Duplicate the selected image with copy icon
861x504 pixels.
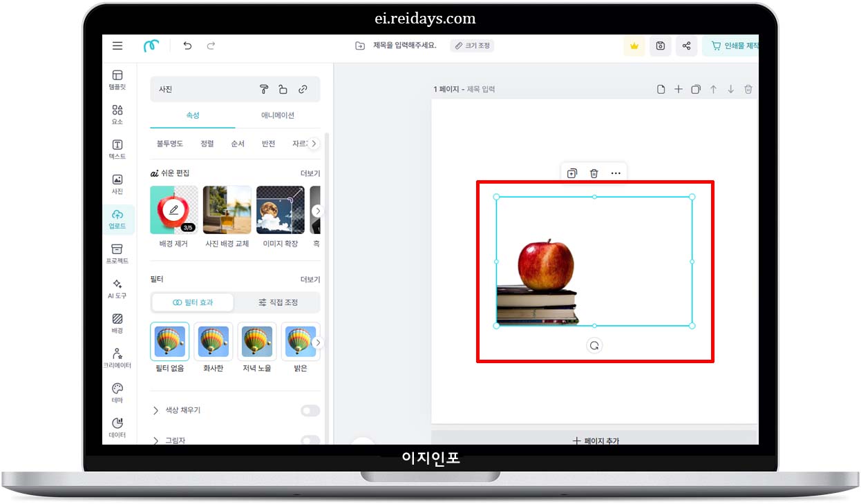point(571,173)
